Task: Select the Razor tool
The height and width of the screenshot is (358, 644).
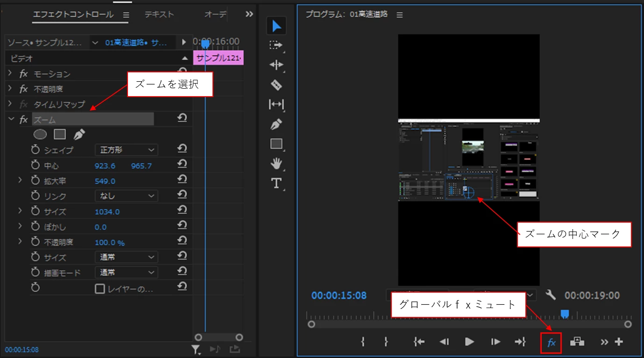Action: (x=276, y=84)
